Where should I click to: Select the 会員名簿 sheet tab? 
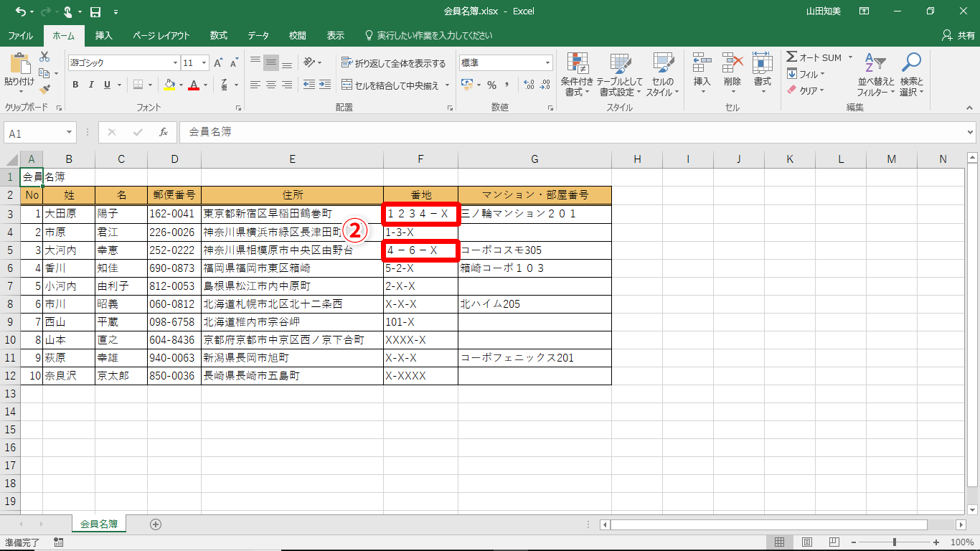coord(99,524)
